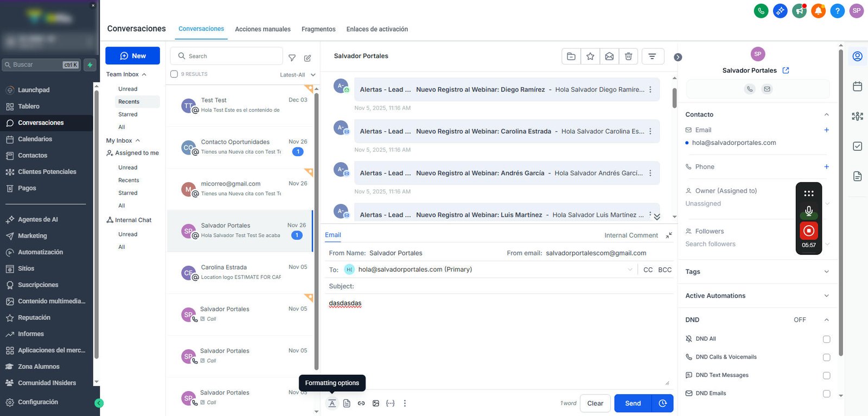Open the blue help question mark icon

click(x=838, y=10)
